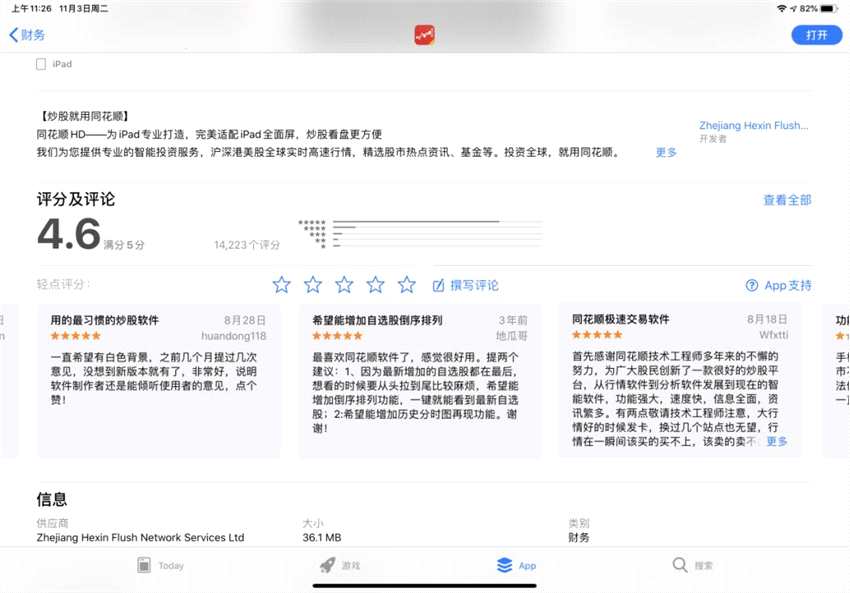Rate the app one star
This screenshot has height=593, width=850.
pyautogui.click(x=281, y=285)
